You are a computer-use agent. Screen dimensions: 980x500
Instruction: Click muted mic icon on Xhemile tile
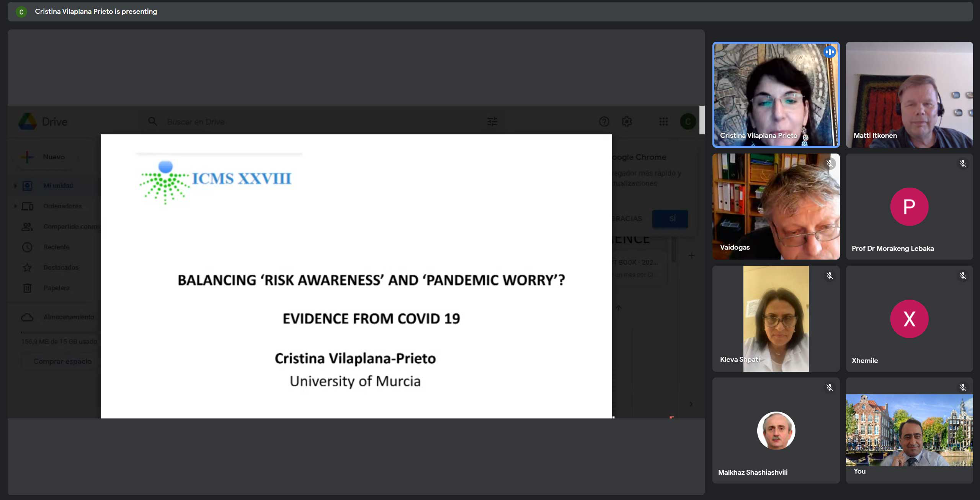[x=963, y=276]
